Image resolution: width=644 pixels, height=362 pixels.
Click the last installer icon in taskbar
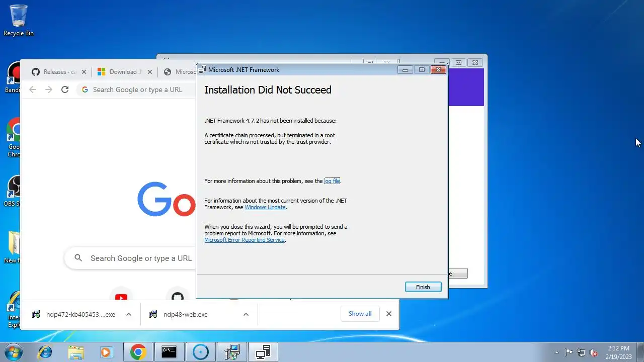point(263,352)
